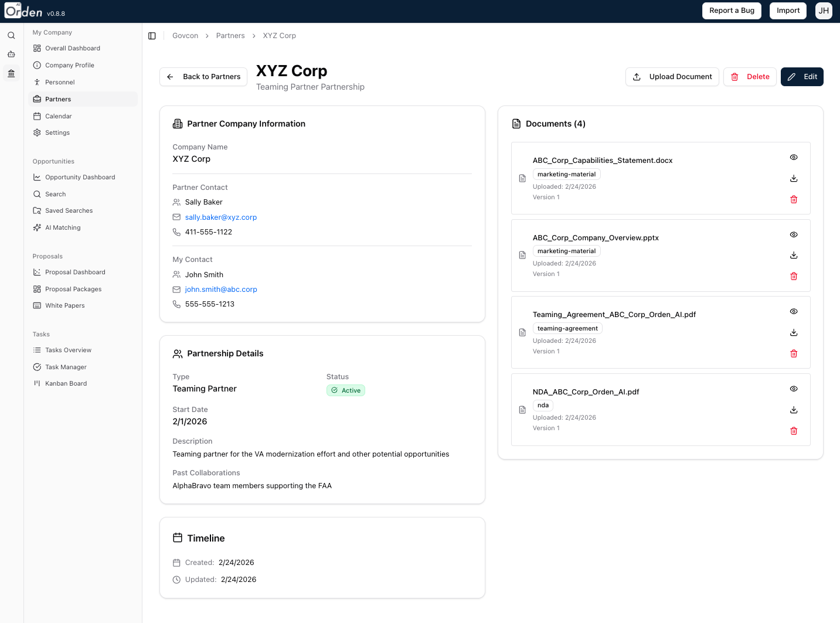Click the government building icon in the rail
Viewport: 840px width, 623px height.
11,73
